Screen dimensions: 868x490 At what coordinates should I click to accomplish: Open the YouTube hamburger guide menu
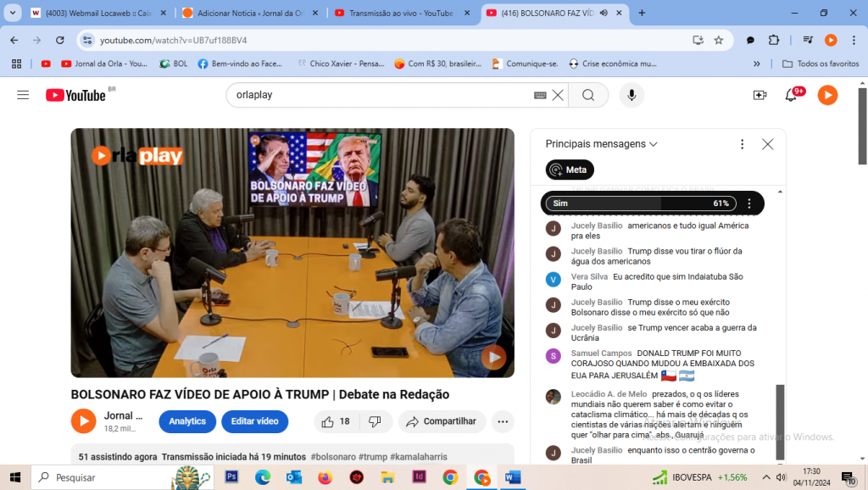(23, 95)
